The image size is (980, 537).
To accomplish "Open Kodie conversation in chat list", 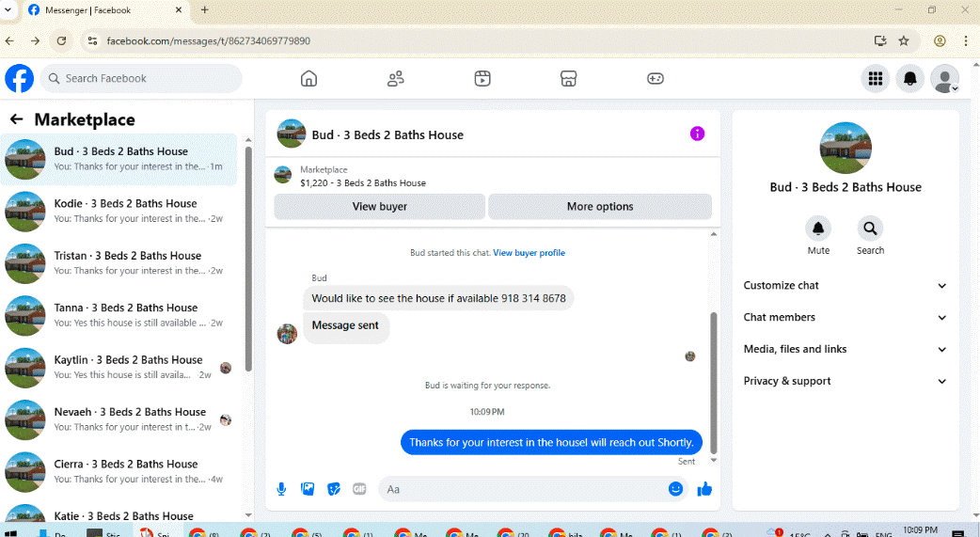I will coord(119,212).
